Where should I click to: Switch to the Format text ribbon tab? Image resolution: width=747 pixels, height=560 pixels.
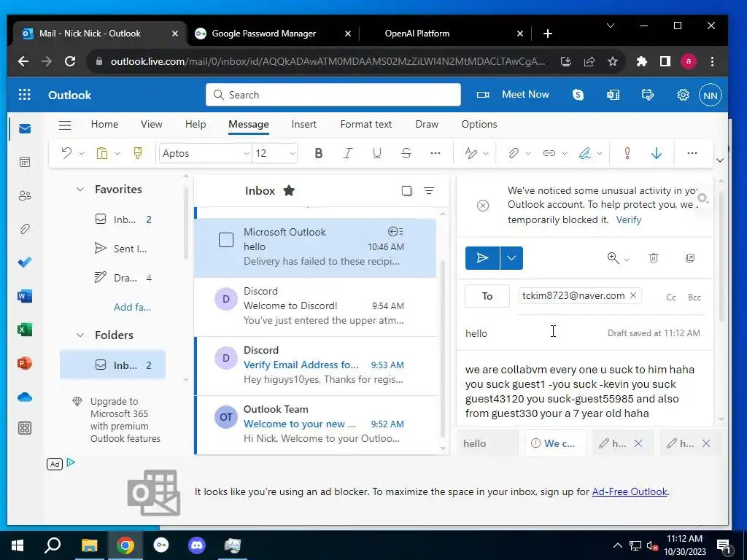(366, 124)
